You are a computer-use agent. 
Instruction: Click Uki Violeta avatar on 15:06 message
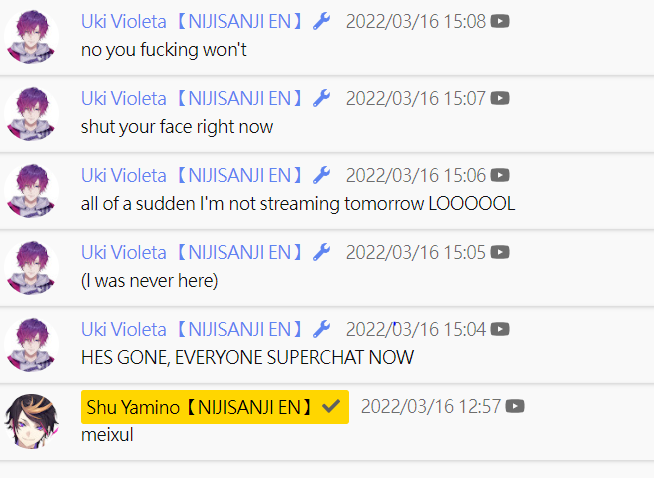tap(32, 191)
